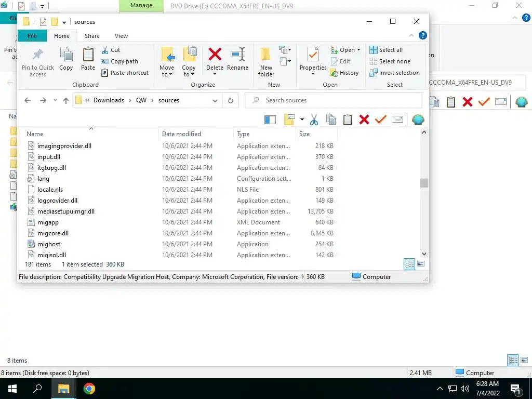Click clipboard paste icon in lower toolbar
This screenshot has width=532, height=399.
pos(348,119)
